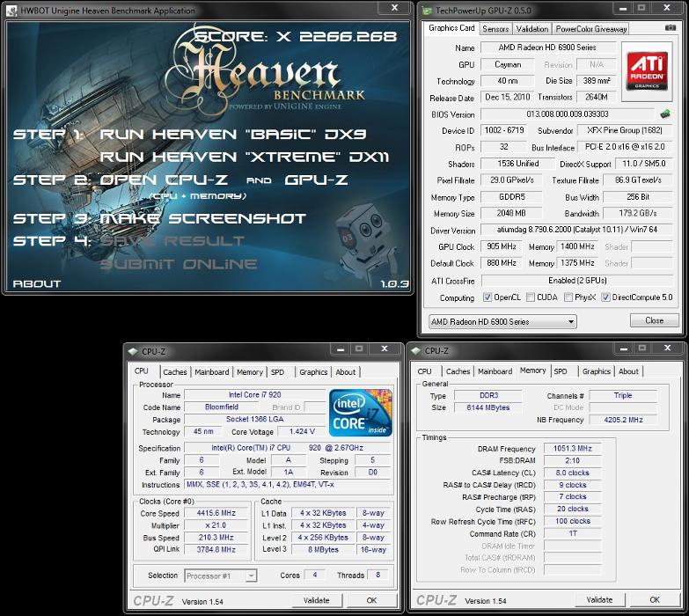Image resolution: width=689 pixels, height=616 pixels.
Task: Switch to the Sensors tab in GPU-Z
Action: 495,29
